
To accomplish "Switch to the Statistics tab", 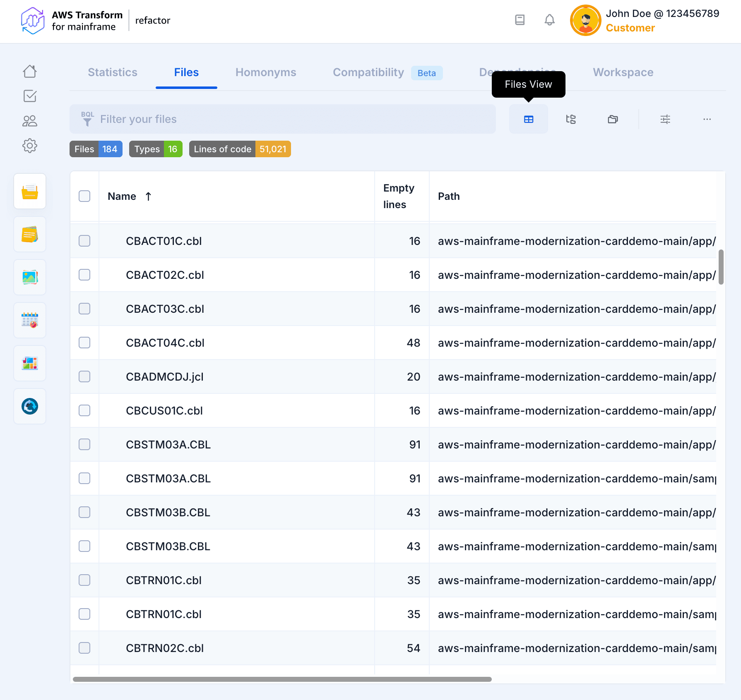I will click(x=113, y=72).
